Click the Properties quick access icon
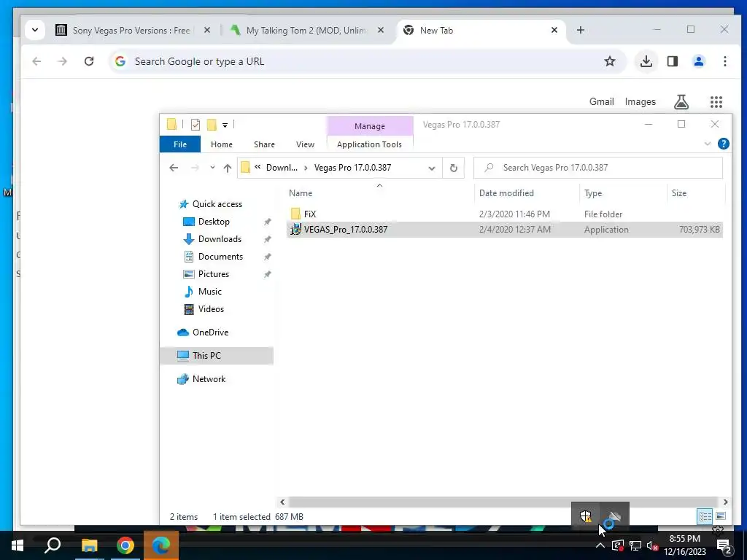 pyautogui.click(x=196, y=125)
